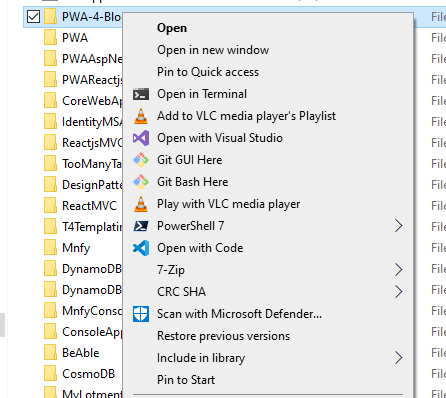446x398 pixels.
Task: Click the folder icon for CosmoDB
Action: click(x=50, y=374)
